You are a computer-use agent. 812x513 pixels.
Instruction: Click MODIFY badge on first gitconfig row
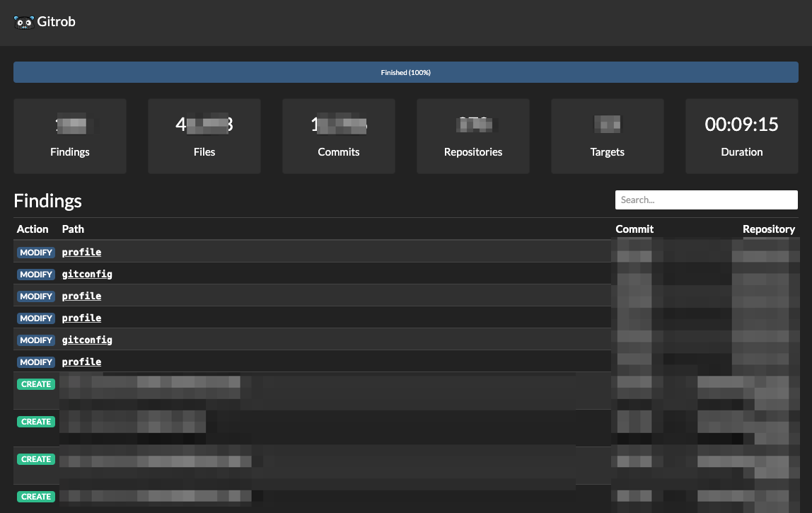pos(36,274)
